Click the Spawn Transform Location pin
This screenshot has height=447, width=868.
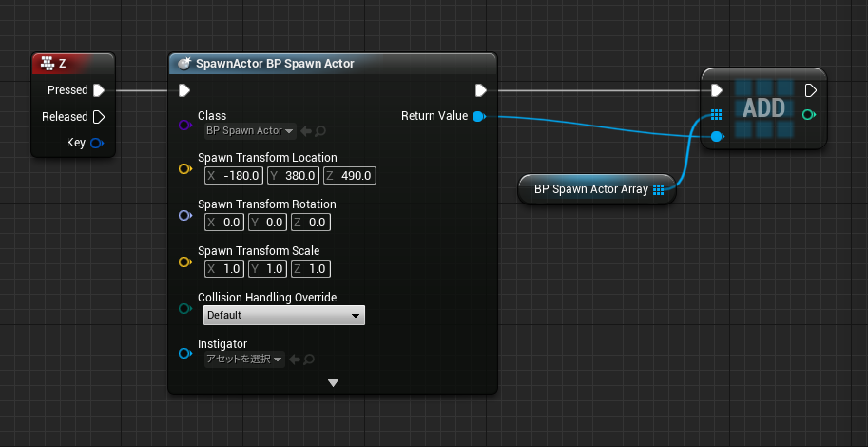[184, 169]
